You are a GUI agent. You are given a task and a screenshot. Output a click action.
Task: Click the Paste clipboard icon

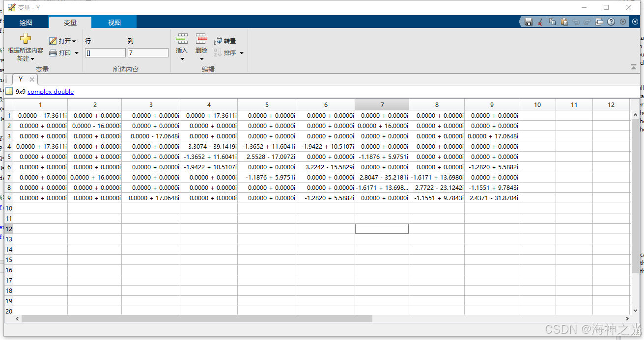coord(564,22)
